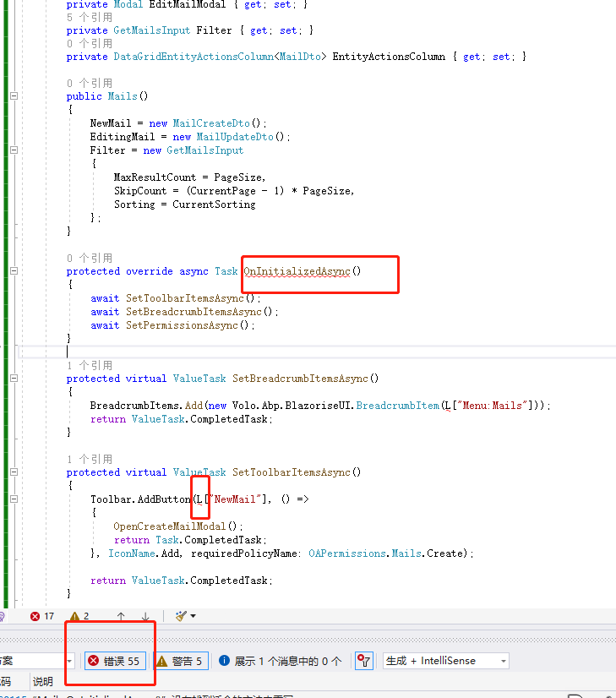Collapse the Filter = new GetMailsInput initializer
This screenshot has width=616, height=698.
14,150
